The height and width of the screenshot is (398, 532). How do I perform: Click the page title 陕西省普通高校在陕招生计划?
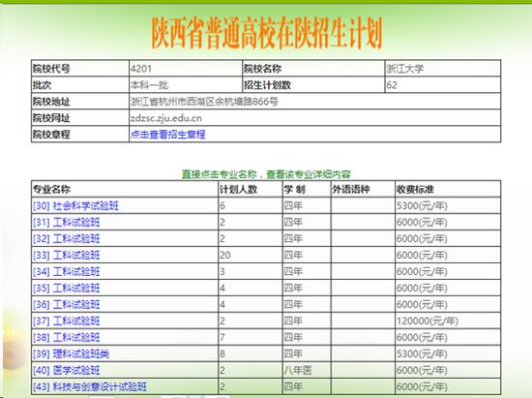click(x=267, y=33)
